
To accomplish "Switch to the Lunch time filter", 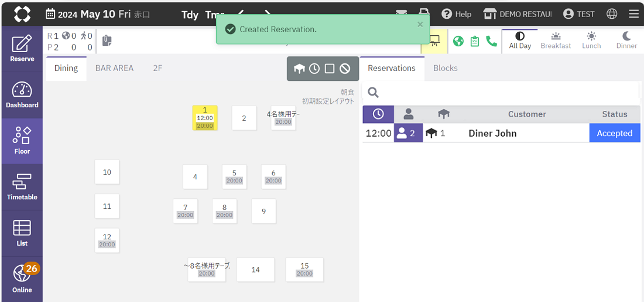I will coord(591,41).
